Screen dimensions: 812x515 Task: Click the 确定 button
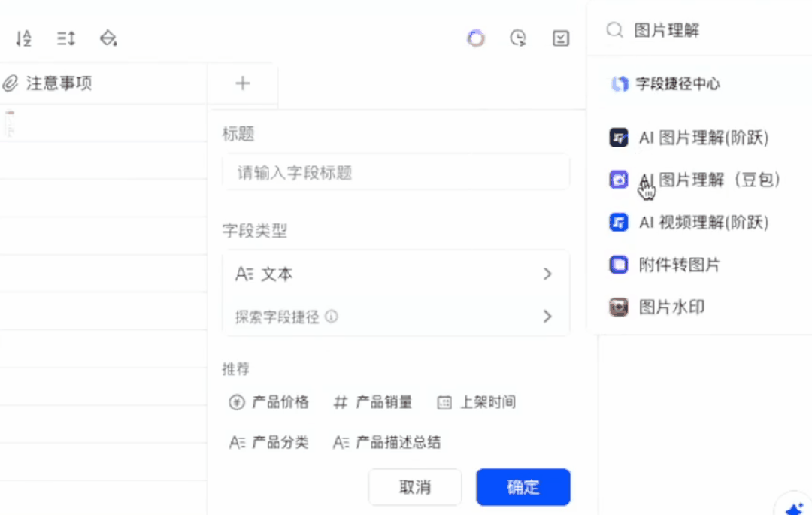click(x=523, y=487)
